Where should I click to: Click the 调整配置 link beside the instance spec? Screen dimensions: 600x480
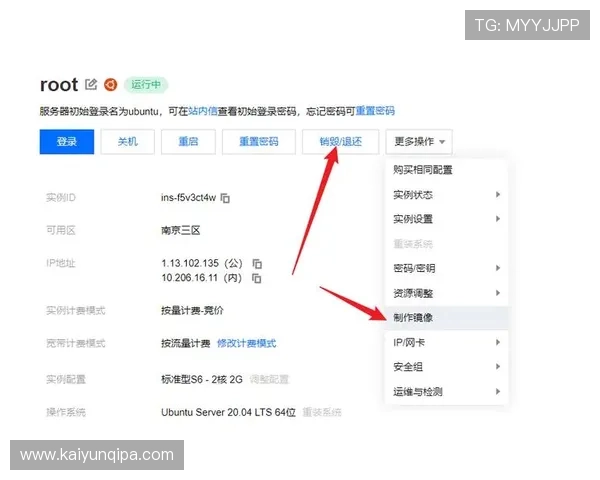(x=269, y=380)
